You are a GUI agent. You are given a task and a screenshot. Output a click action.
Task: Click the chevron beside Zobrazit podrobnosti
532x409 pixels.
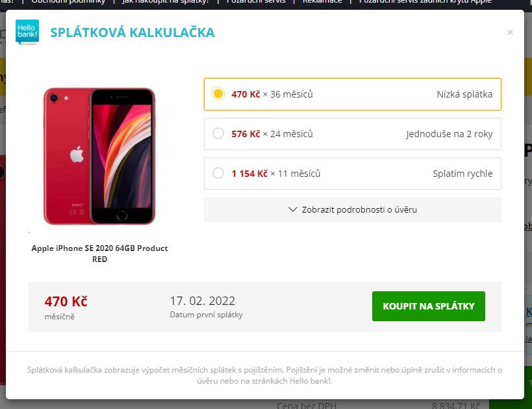coord(293,209)
